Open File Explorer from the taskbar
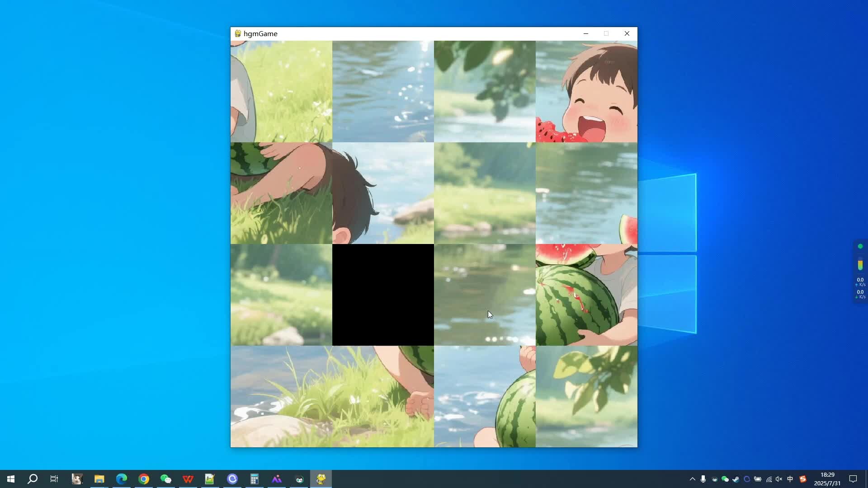Screen dimensions: 868x488 tap(99, 479)
